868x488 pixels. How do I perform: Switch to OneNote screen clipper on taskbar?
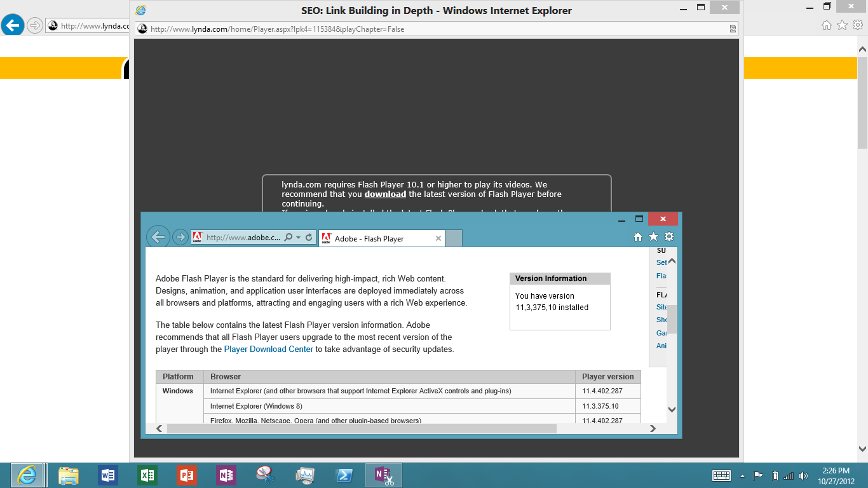(384, 475)
